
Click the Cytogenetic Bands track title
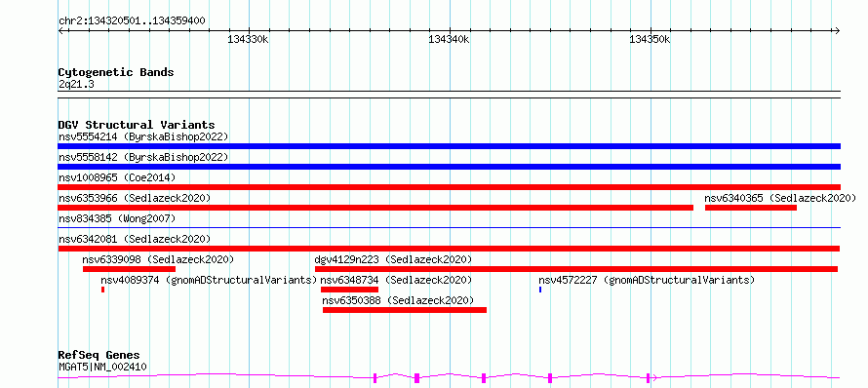click(116, 72)
